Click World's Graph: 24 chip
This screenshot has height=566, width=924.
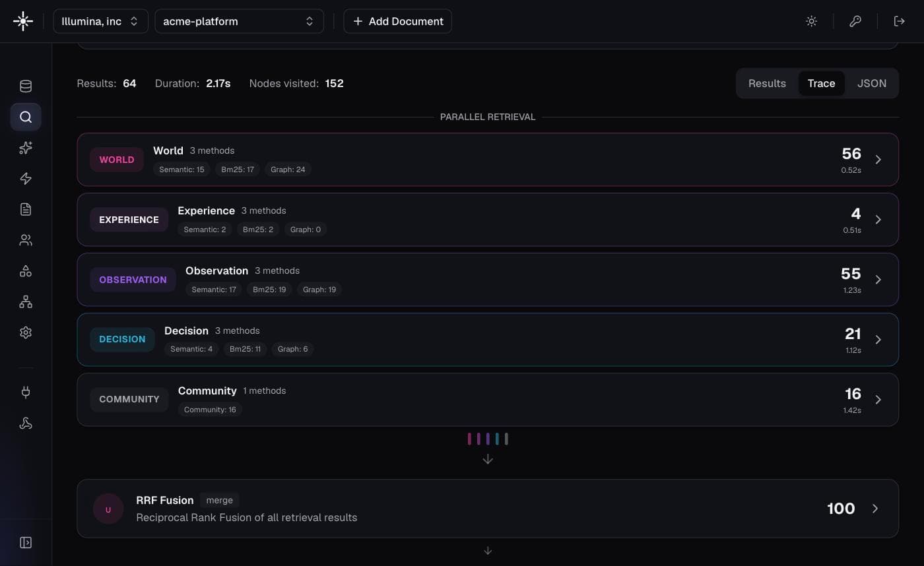pos(288,170)
